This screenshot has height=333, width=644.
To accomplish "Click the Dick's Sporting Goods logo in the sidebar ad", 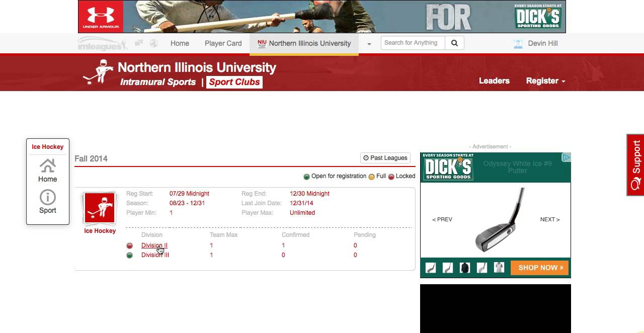I will pyautogui.click(x=448, y=166).
